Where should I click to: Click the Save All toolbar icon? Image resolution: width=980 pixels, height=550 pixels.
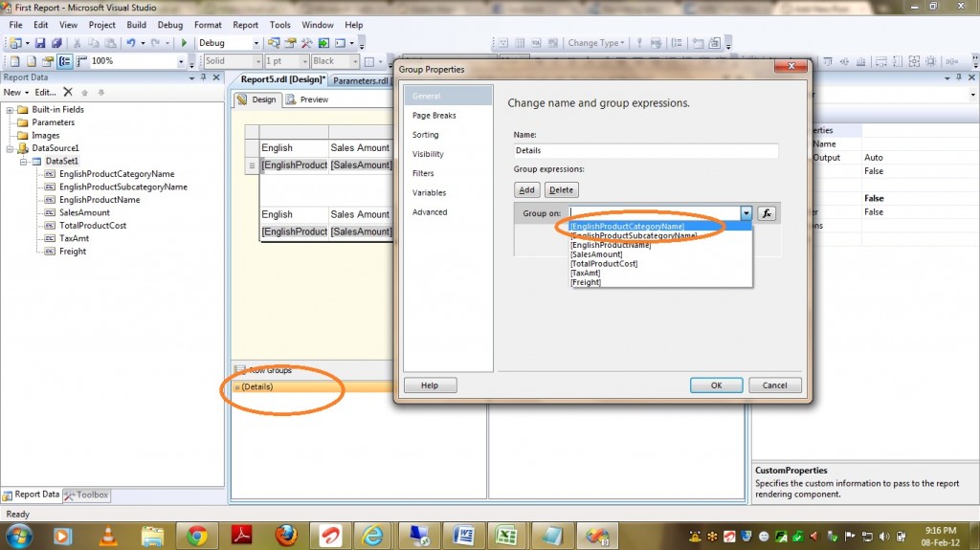(x=56, y=43)
